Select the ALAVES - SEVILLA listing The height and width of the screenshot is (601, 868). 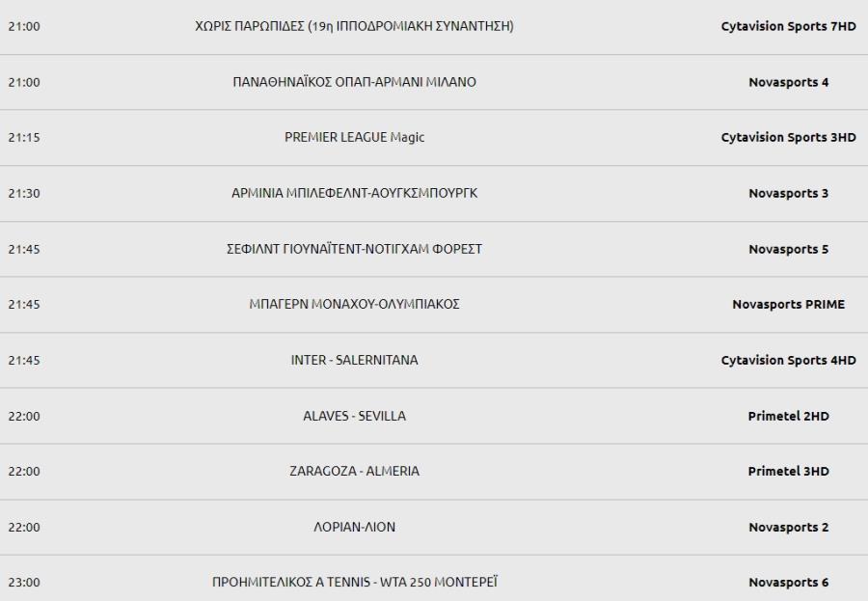pos(354,416)
